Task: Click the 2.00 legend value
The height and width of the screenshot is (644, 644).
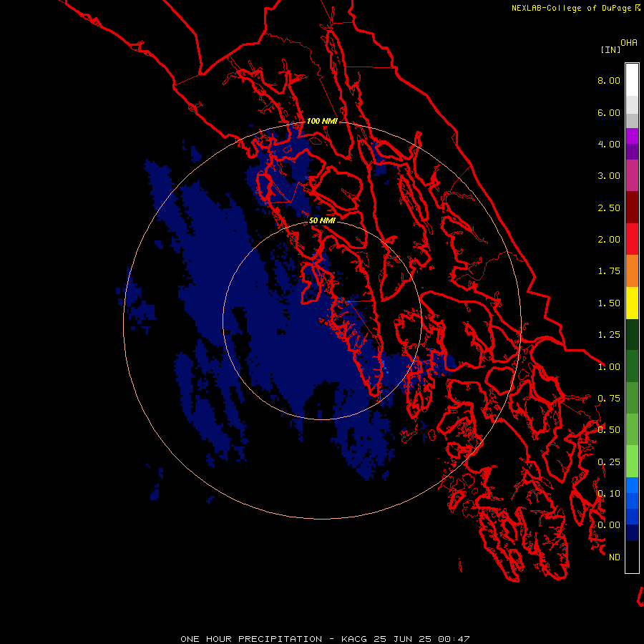Action: tap(609, 240)
